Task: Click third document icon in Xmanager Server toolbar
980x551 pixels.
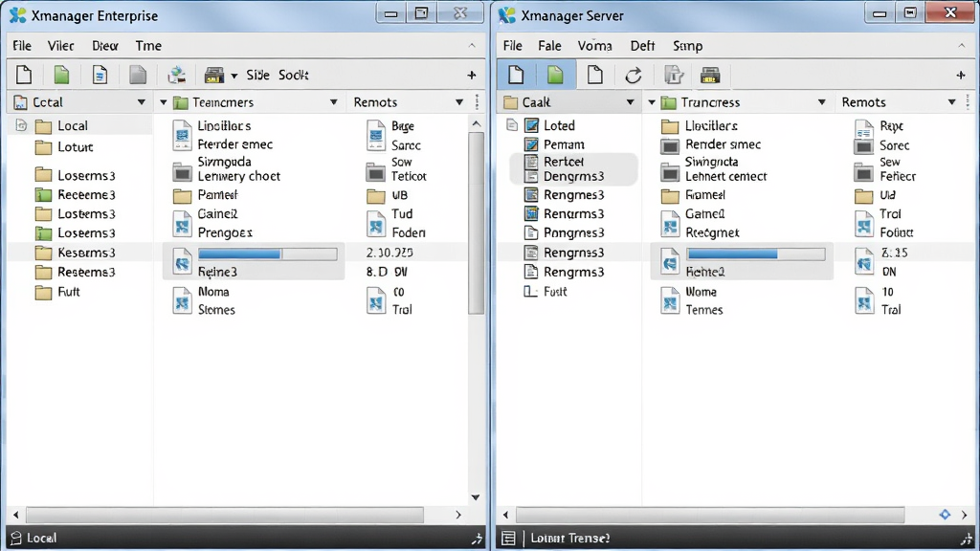Action: click(595, 75)
